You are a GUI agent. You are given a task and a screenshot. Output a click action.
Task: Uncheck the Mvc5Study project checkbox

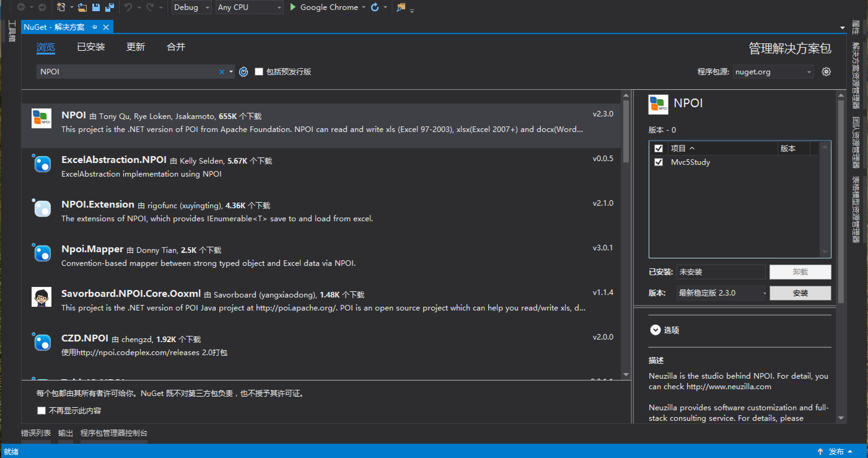tap(658, 162)
